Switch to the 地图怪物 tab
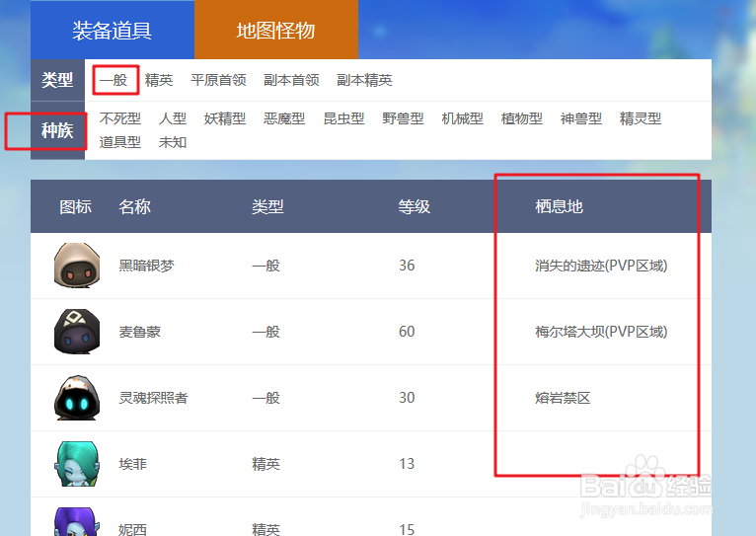The height and width of the screenshot is (536, 756). coord(275,30)
